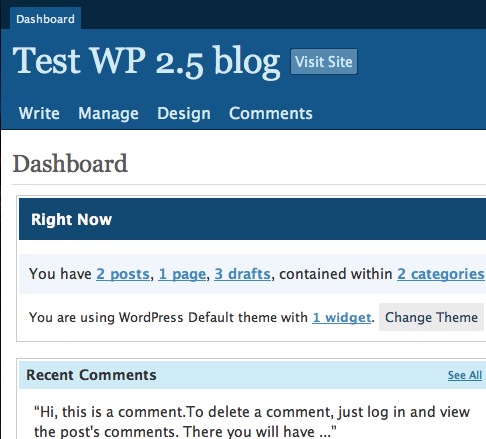
Task: Open the 2 posts link
Action: 123,274
